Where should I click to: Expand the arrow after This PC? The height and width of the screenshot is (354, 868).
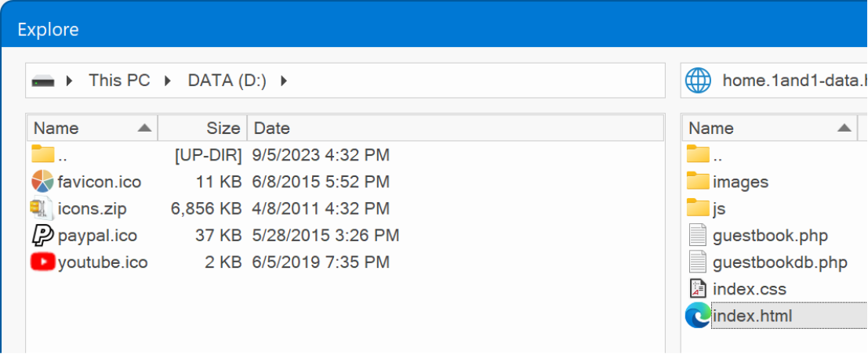pyautogui.click(x=168, y=81)
